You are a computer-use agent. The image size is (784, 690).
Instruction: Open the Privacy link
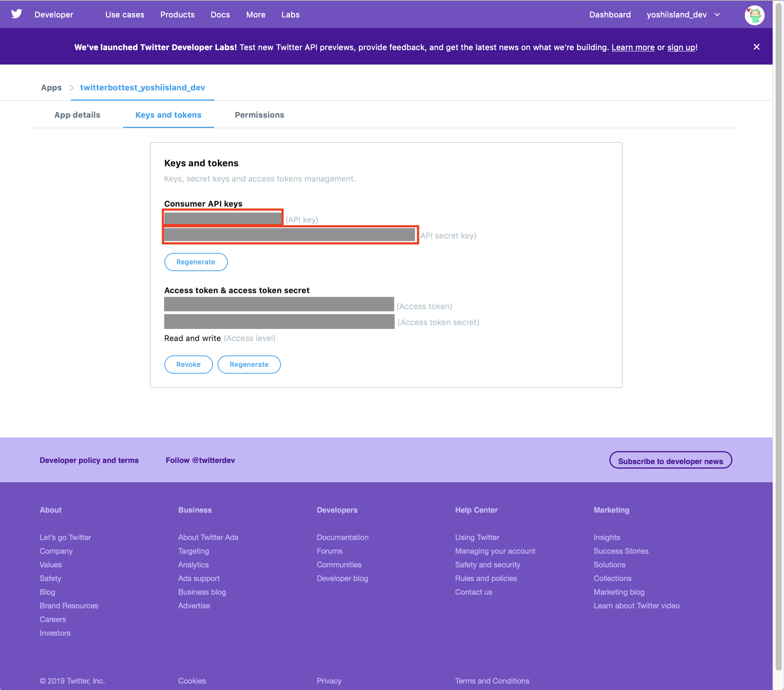(x=329, y=681)
